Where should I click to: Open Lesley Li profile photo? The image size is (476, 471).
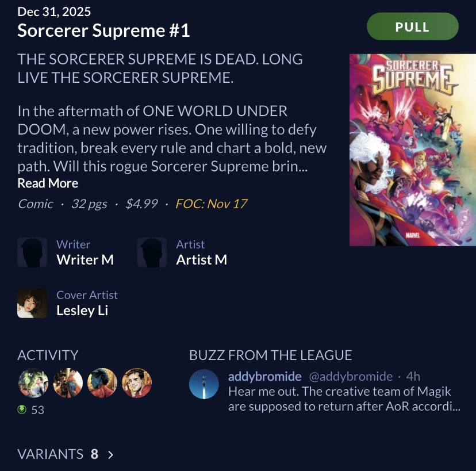pyautogui.click(x=32, y=303)
